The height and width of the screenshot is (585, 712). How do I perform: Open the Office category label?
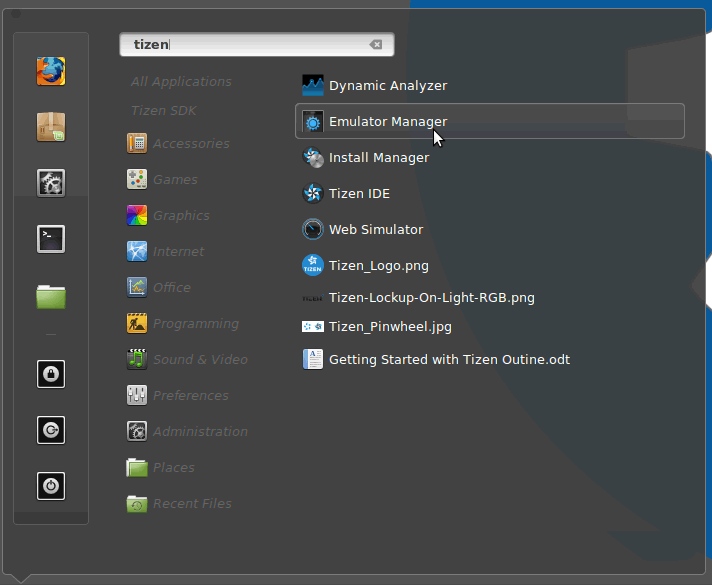pyautogui.click(x=172, y=287)
